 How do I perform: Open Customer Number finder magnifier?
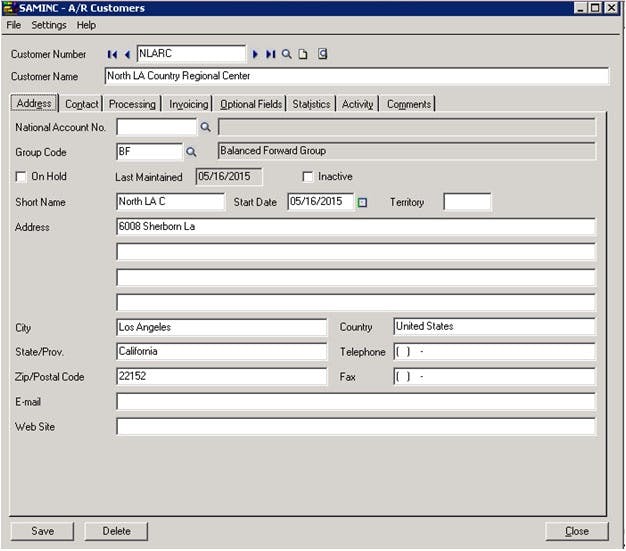(286, 54)
